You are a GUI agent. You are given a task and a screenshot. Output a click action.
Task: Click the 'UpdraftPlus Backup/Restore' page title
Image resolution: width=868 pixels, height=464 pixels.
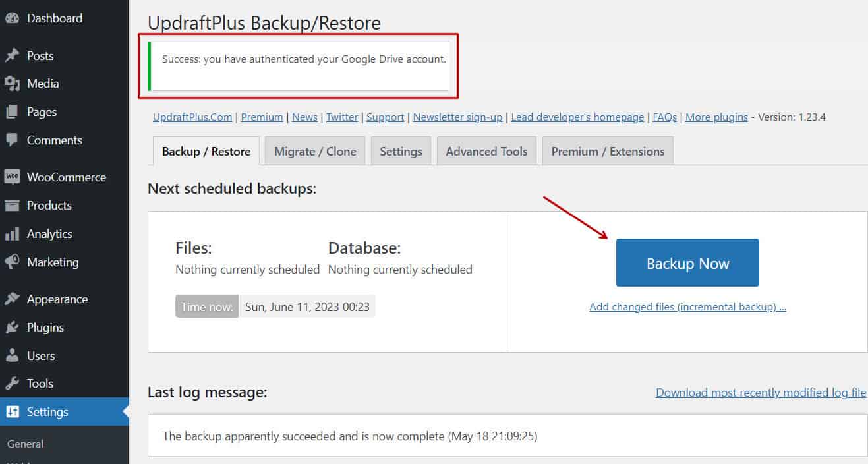coord(264,23)
